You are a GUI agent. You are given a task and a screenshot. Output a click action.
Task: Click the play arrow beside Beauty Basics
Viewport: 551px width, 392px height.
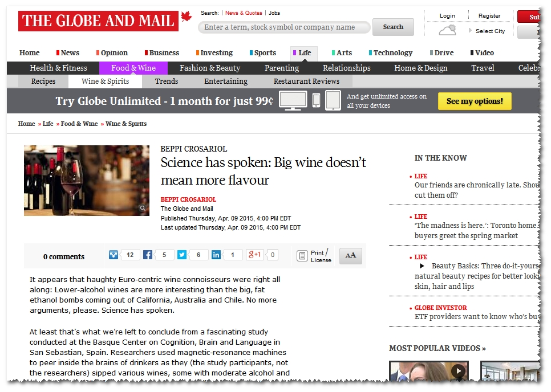(422, 266)
